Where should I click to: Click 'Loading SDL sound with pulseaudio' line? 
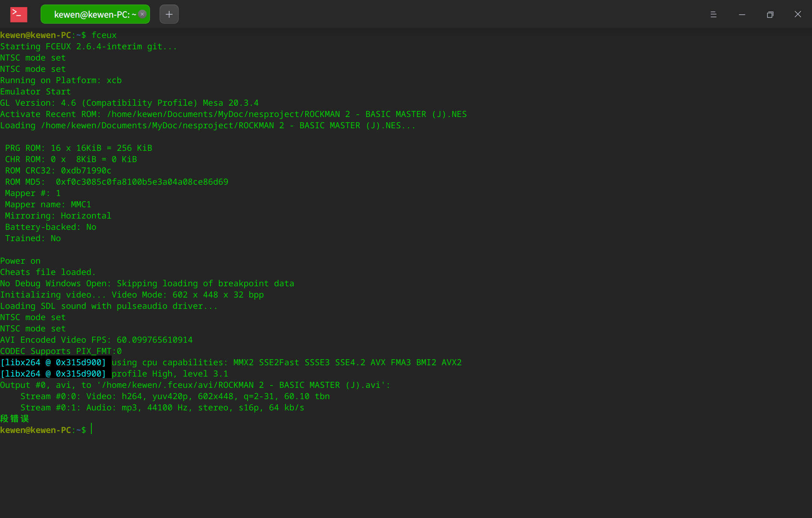point(109,306)
